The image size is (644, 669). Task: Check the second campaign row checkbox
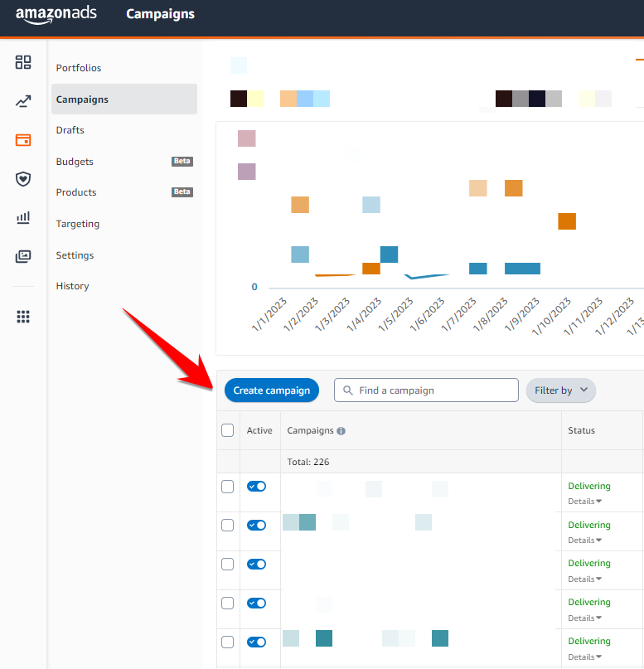click(228, 526)
